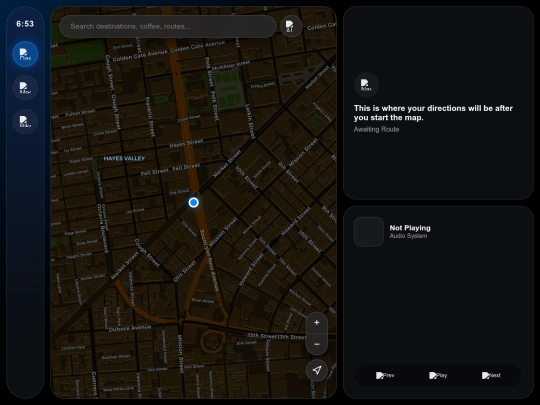The width and height of the screenshot is (540, 405).
Task: Click the Larkin Street map label
Action: click(250, 121)
